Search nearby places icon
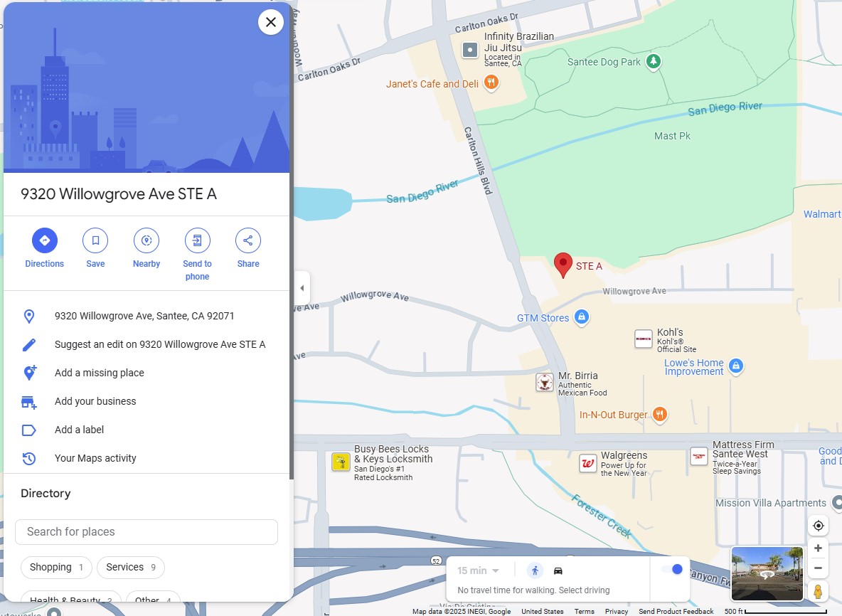Image resolution: width=842 pixels, height=616 pixels. click(x=146, y=240)
